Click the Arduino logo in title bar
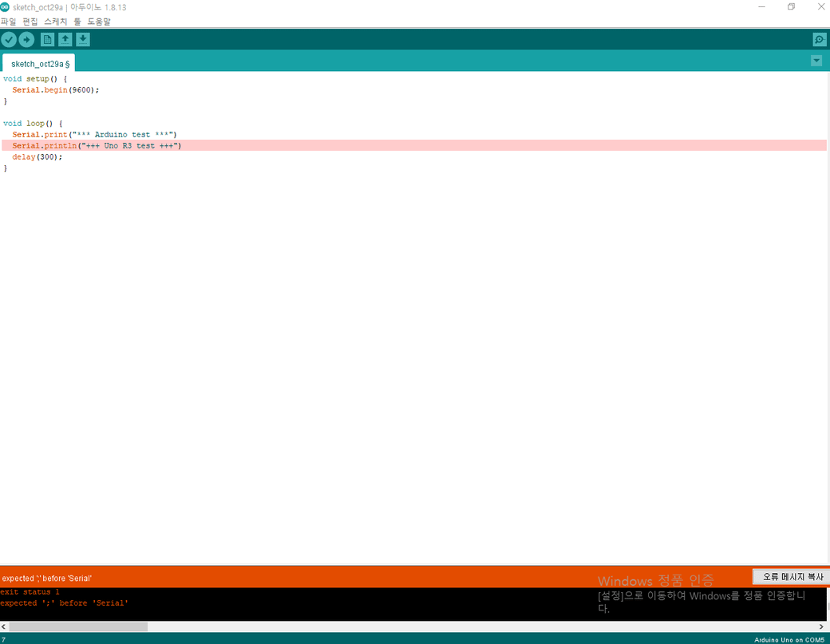The height and width of the screenshot is (644, 830). point(6,7)
